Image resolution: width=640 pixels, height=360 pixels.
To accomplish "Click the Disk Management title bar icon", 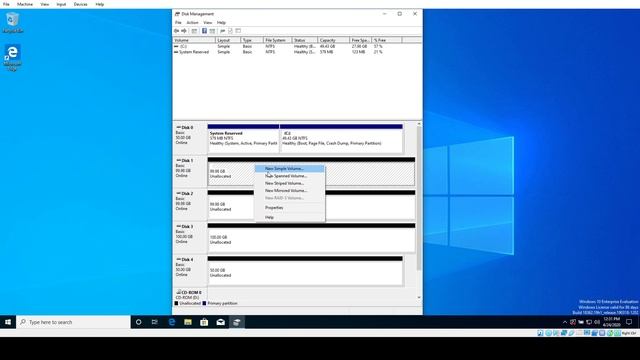I will pyautogui.click(x=178, y=14).
